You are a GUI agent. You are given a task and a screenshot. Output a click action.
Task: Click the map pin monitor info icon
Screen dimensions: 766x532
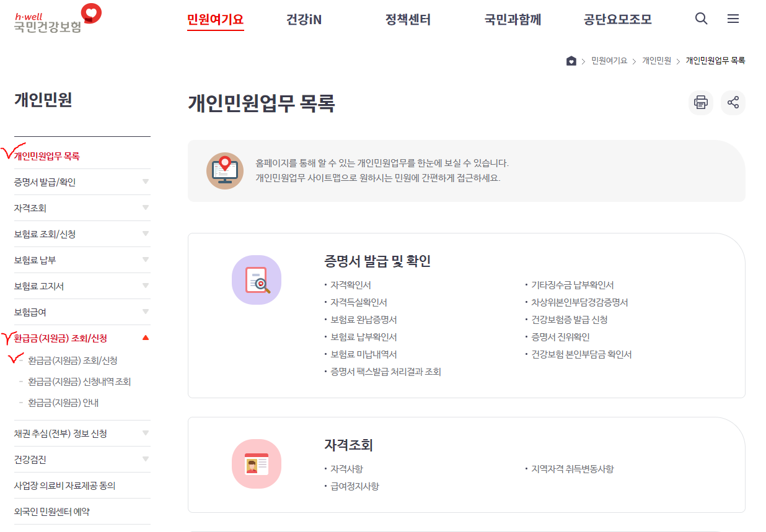pos(225,171)
